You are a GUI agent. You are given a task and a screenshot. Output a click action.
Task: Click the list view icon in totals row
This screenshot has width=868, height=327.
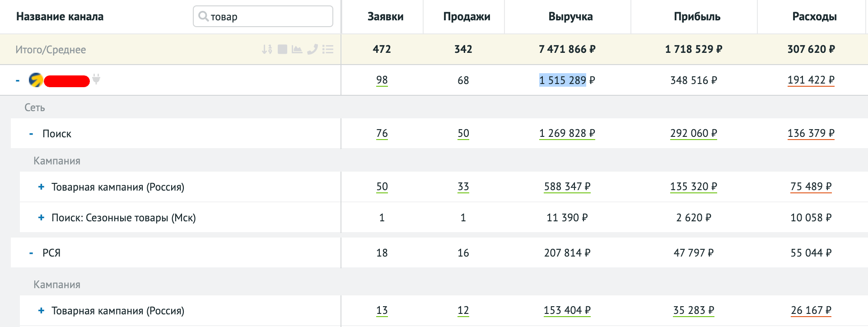click(x=328, y=49)
